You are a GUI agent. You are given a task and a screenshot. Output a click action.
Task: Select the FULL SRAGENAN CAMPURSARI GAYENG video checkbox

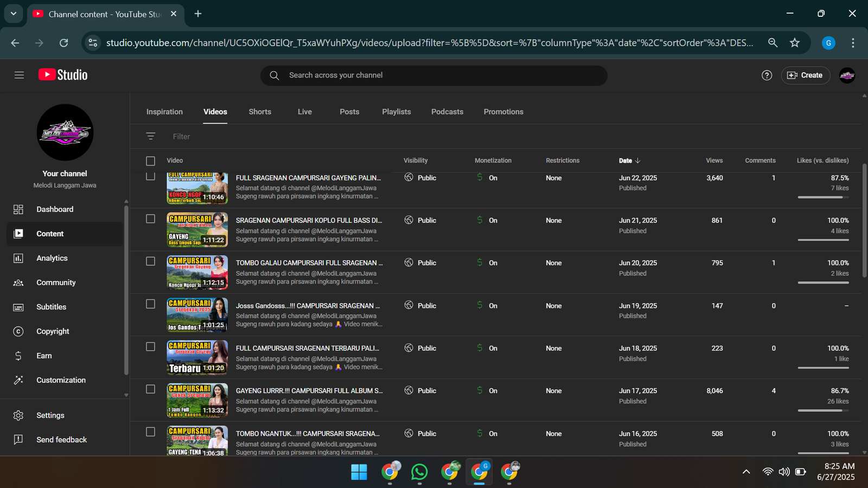[x=150, y=176]
